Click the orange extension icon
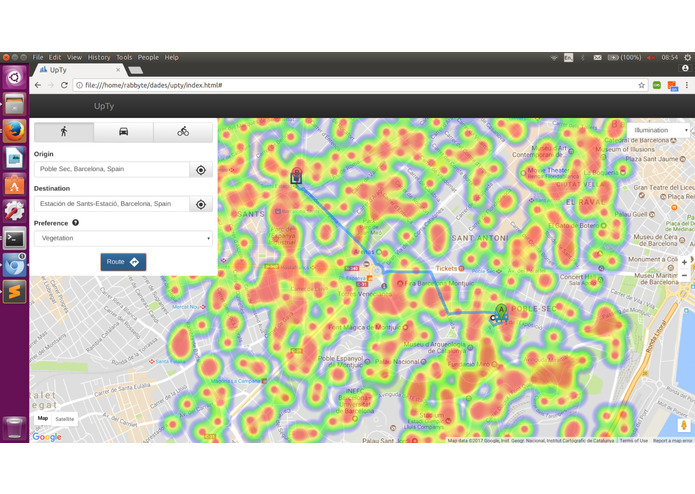This screenshot has height=494, width=695. tap(673, 86)
